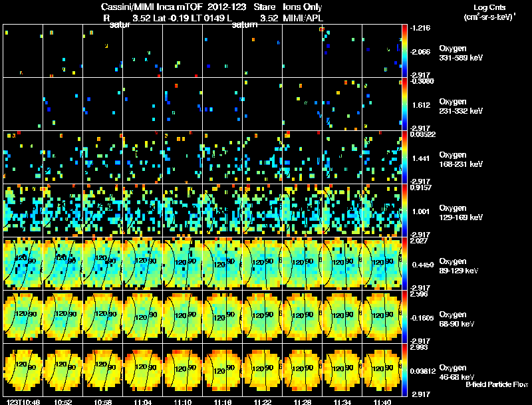Viewport: 532px width, 405px height.
Task: Select the 11:34 panel in 231-332 keV row
Action: [x=342, y=104]
